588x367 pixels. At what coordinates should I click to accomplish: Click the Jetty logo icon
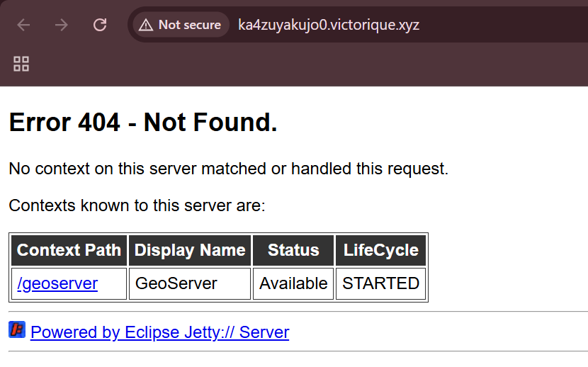(x=17, y=329)
